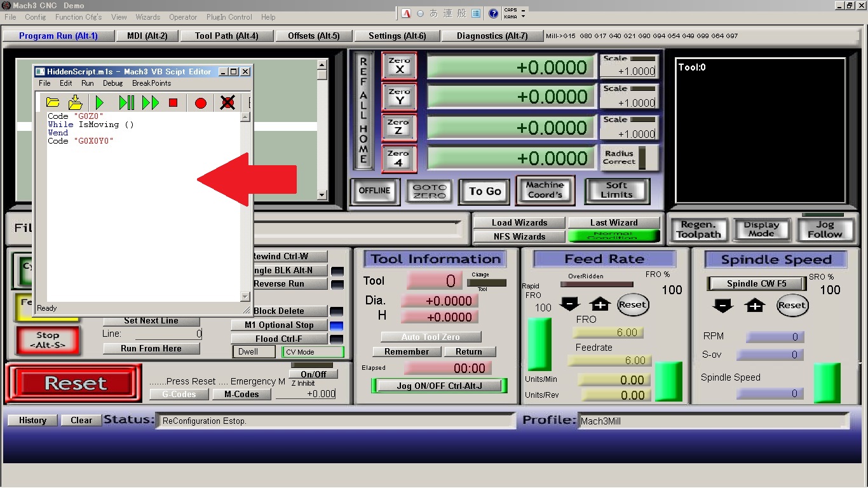The image size is (868, 488).
Task: Switch to MDI (Alt-2) tab
Action: click(x=147, y=36)
